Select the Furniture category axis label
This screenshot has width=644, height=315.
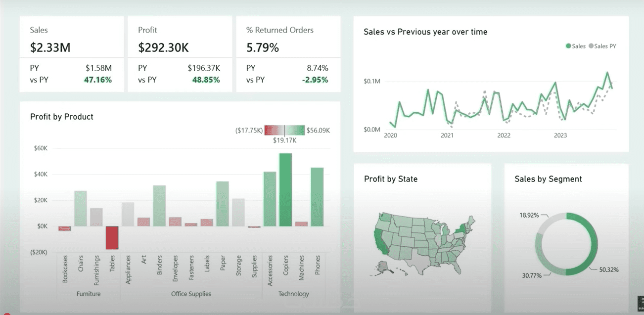[x=89, y=294]
